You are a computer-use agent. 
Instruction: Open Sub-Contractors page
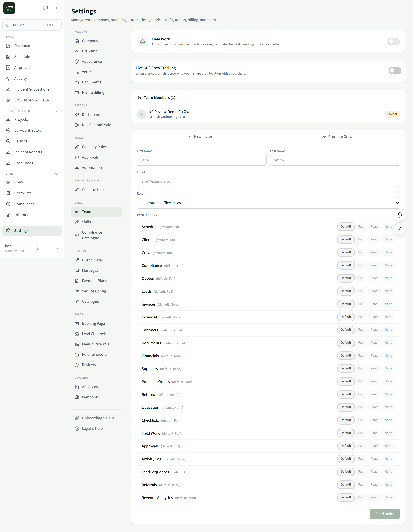pos(32,130)
